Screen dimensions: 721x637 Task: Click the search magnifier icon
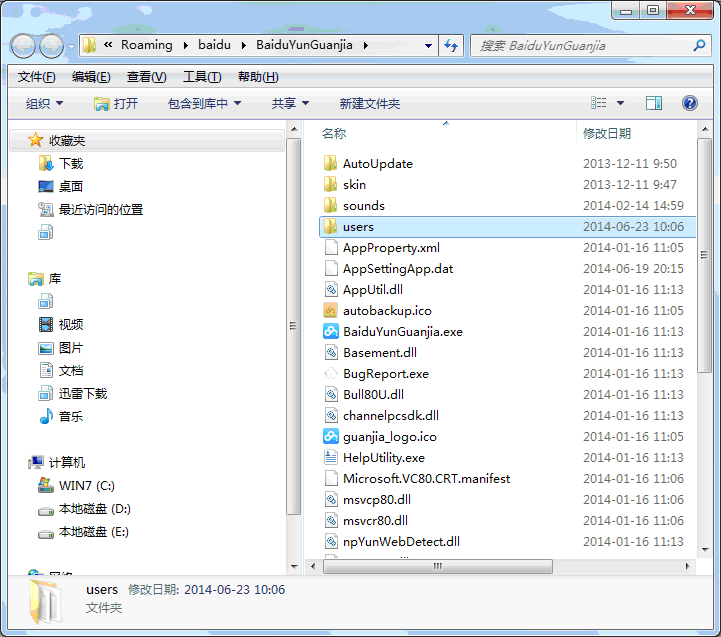point(699,46)
